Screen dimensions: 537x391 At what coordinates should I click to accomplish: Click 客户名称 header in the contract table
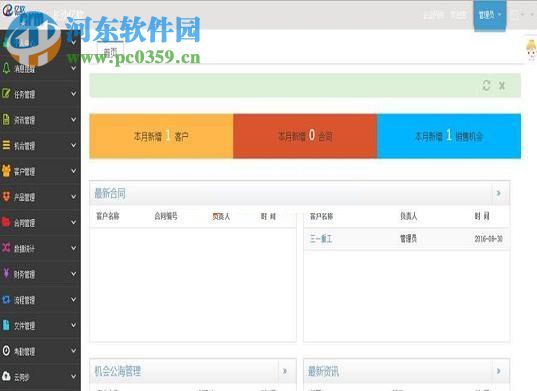[108, 216]
